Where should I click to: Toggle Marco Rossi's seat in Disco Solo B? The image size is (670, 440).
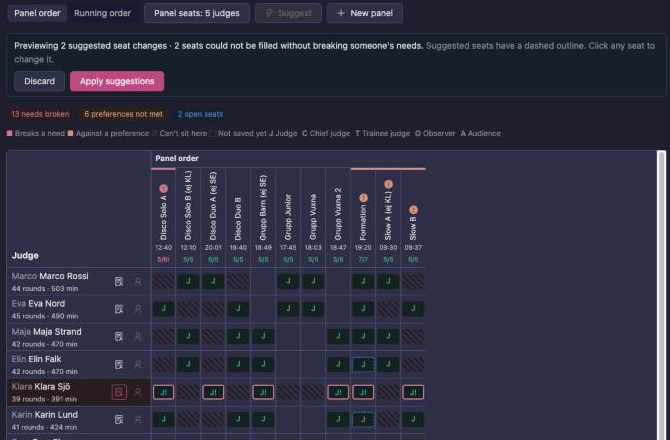pyautogui.click(x=188, y=282)
